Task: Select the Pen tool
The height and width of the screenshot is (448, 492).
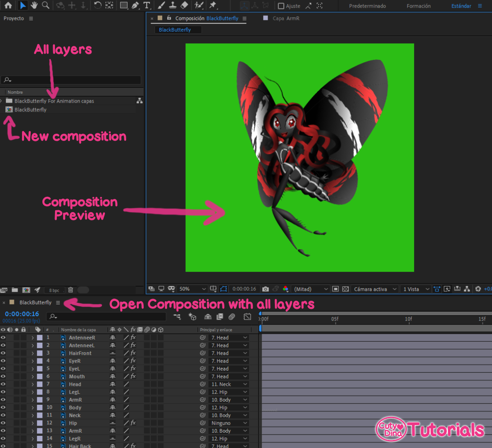Action: (134, 5)
